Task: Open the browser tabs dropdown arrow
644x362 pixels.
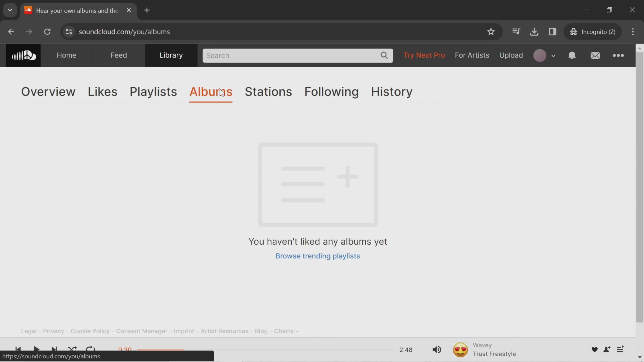Action: tap(10, 10)
